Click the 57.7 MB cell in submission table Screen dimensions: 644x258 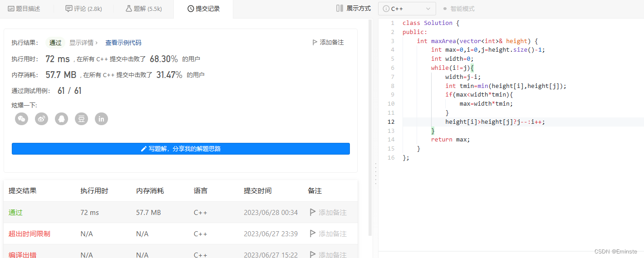tap(148, 212)
